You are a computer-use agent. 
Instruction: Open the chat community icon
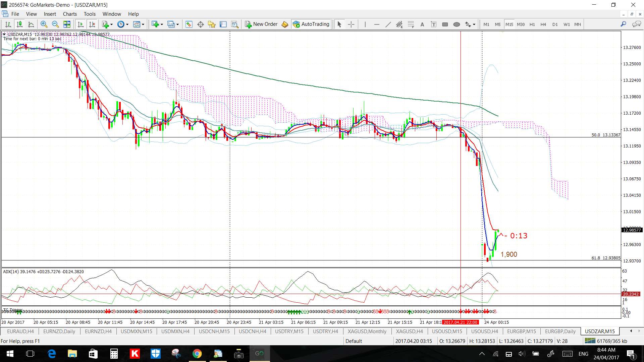(636, 24)
